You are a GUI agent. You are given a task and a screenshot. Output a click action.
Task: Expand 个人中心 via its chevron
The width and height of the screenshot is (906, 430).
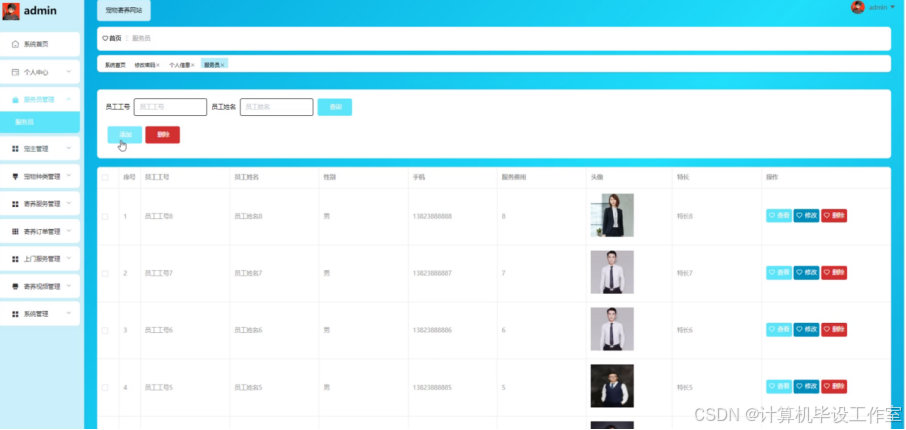(x=69, y=72)
